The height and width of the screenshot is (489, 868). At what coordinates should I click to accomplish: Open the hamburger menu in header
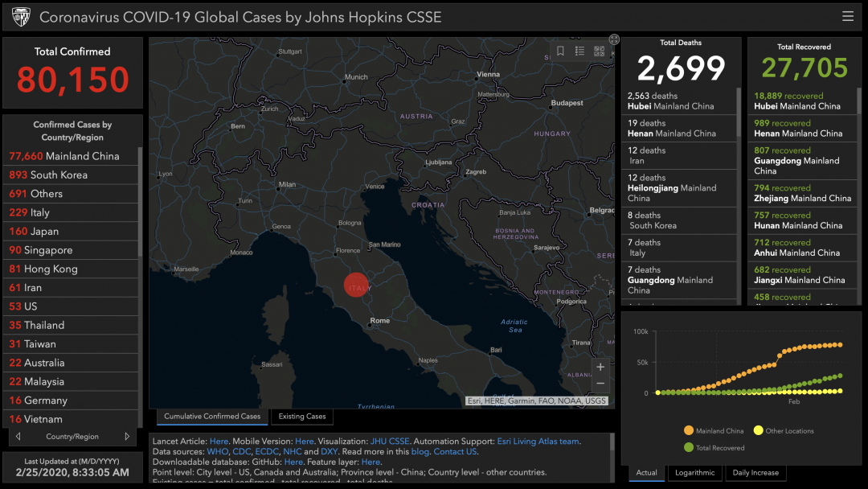pyautogui.click(x=848, y=17)
